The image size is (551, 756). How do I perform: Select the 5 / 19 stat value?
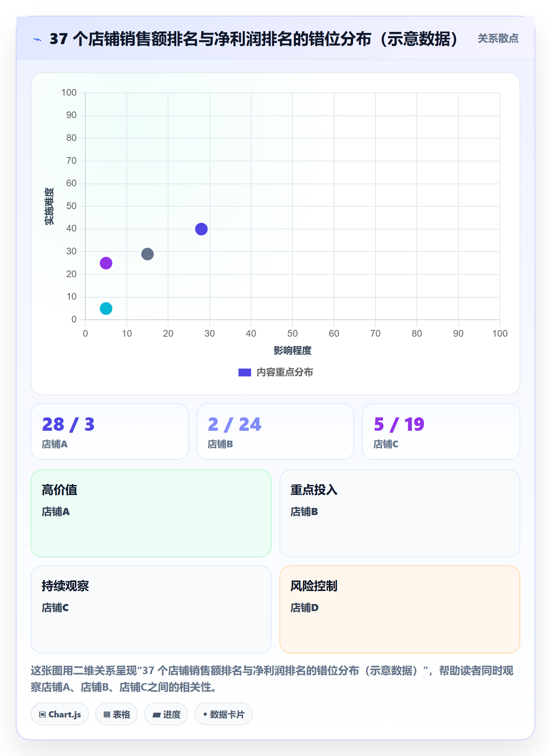399,424
